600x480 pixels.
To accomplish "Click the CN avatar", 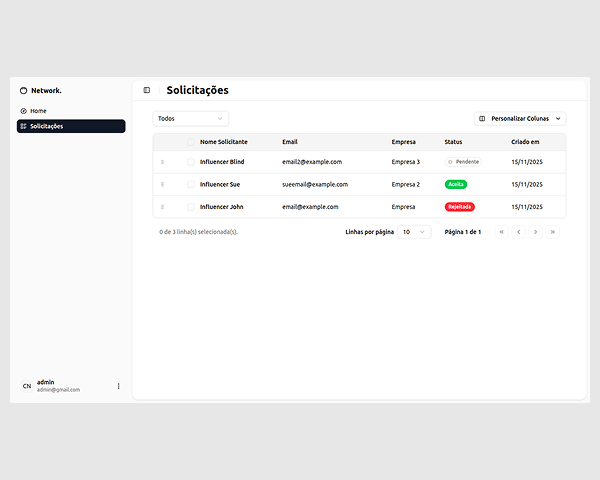I will [x=27, y=386].
